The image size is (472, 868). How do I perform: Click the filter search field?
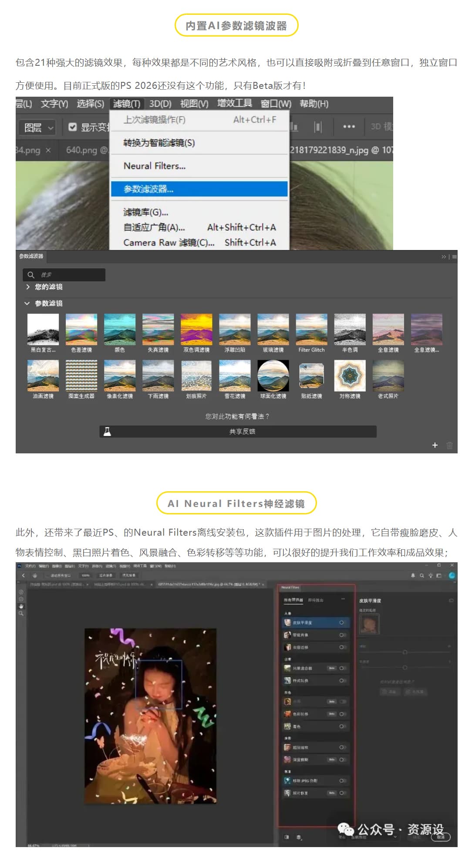click(64, 274)
